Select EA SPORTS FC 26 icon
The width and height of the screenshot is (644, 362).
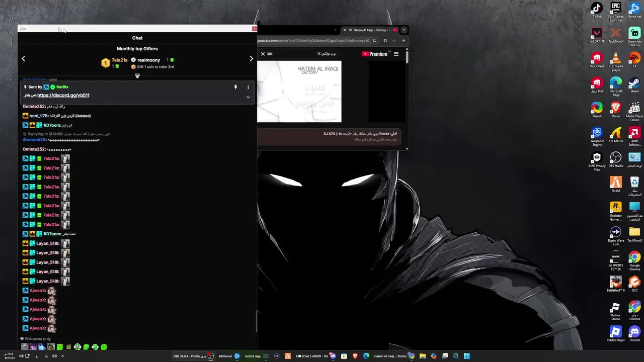pos(616,260)
